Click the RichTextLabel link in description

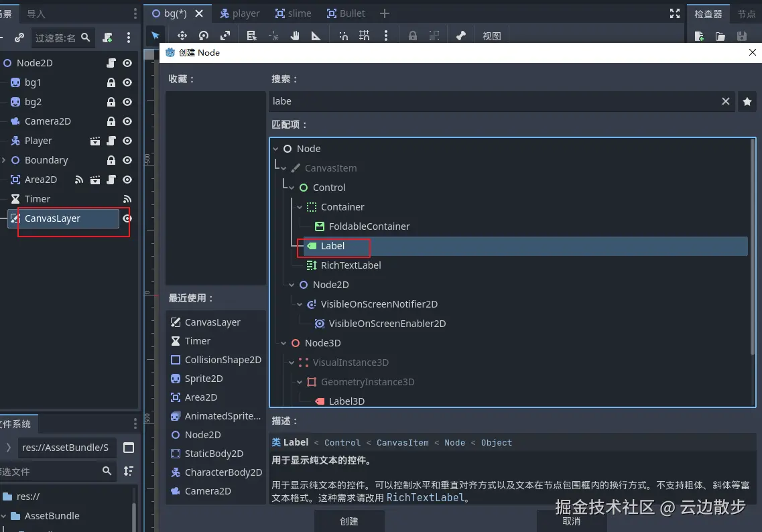[x=425, y=498]
